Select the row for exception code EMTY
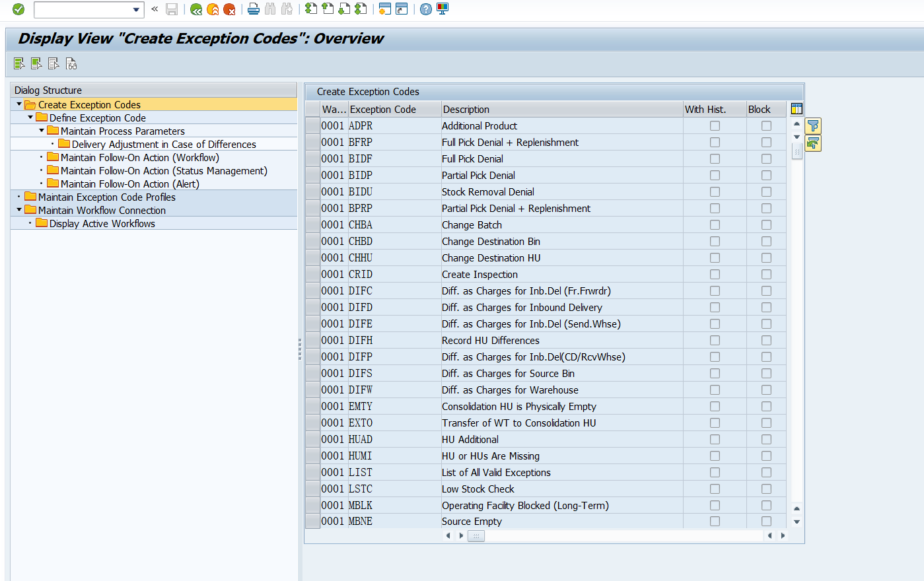924x581 pixels. [312, 406]
